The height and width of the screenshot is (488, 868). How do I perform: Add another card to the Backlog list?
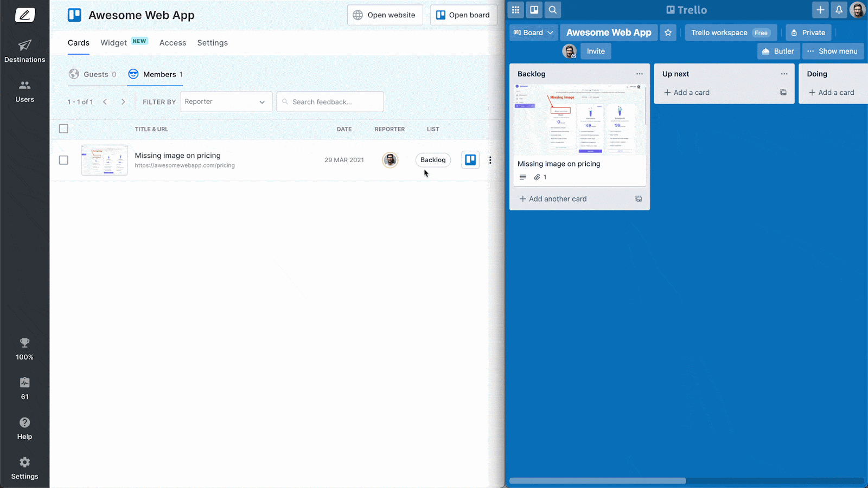(553, 199)
